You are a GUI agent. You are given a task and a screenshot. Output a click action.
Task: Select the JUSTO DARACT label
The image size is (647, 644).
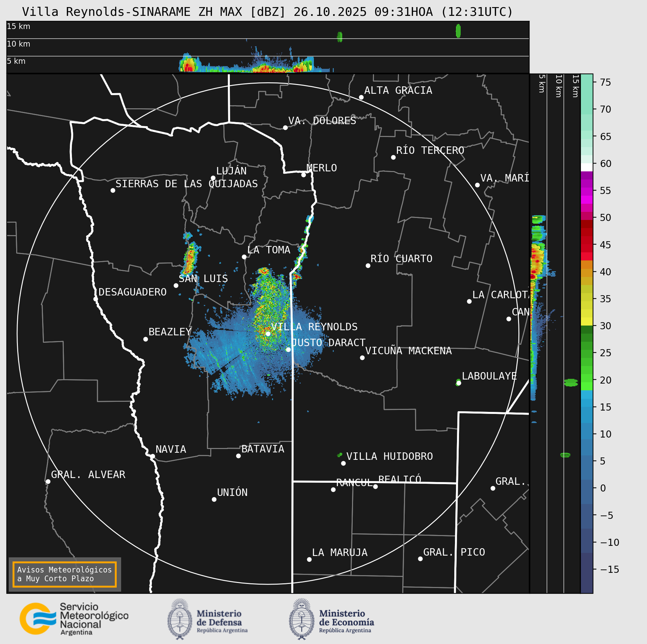click(328, 343)
